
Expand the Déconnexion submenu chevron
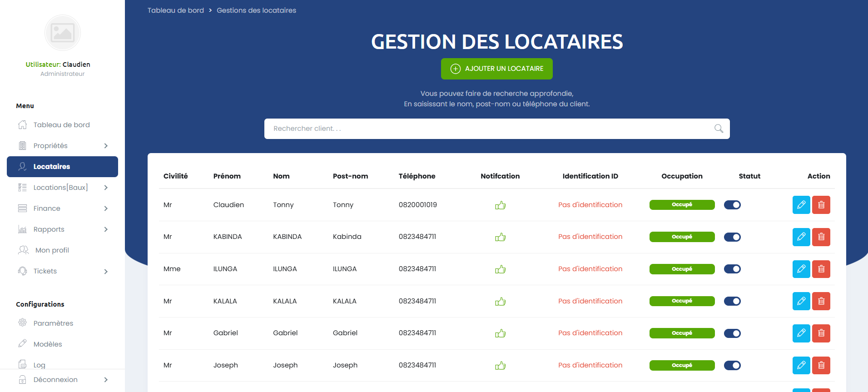tap(106, 380)
